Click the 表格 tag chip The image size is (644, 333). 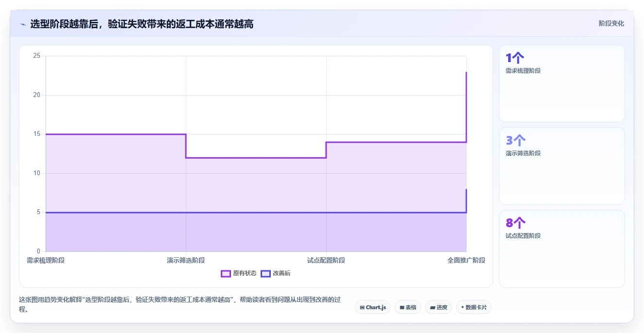(x=408, y=307)
